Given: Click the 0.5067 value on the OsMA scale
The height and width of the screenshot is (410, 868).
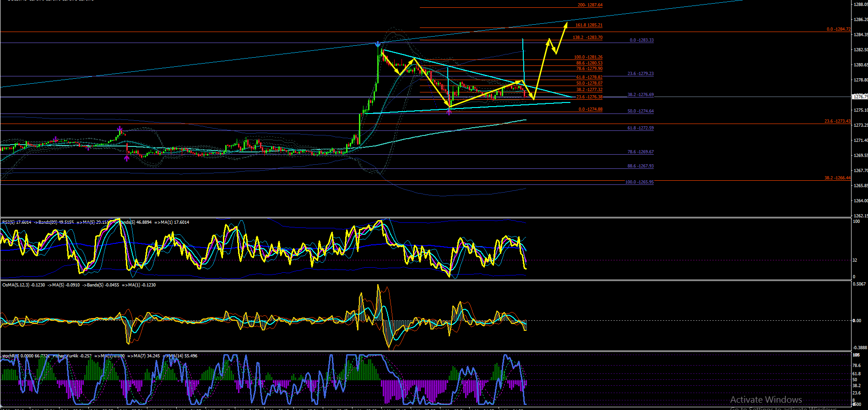Looking at the screenshot, I should [859, 284].
